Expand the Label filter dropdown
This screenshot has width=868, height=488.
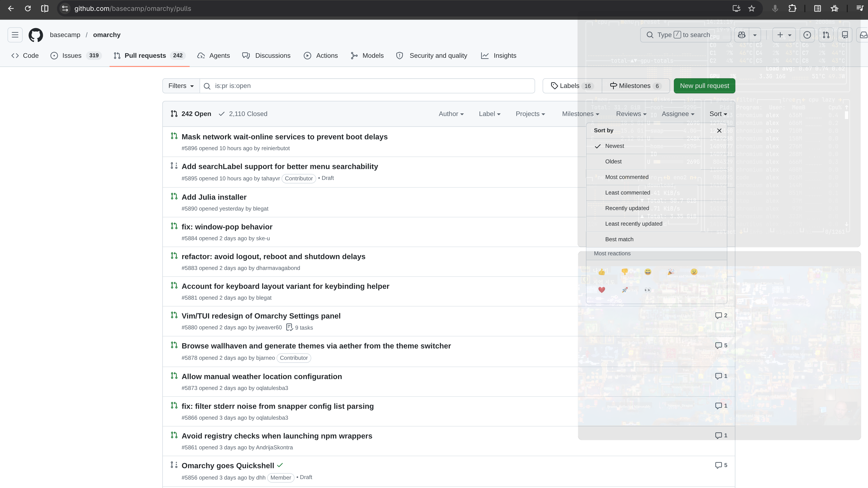tap(490, 114)
